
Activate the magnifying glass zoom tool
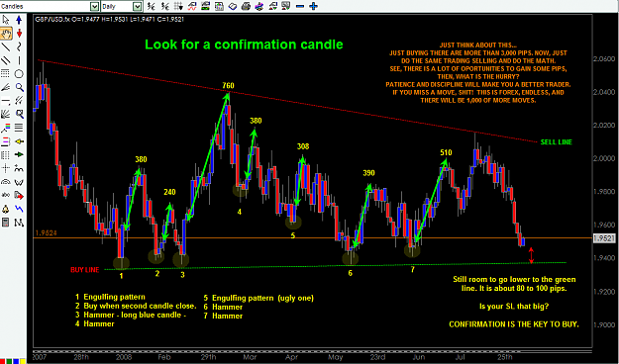click(19, 87)
